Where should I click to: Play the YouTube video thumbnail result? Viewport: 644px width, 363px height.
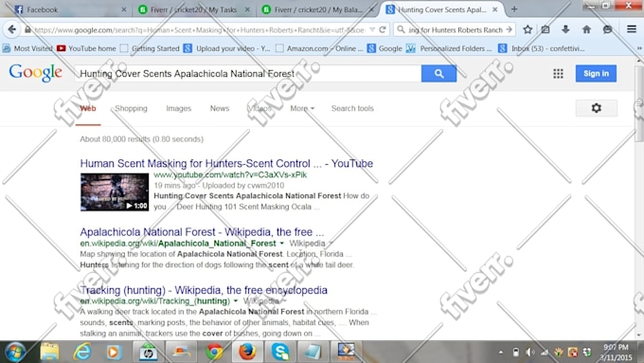pos(115,192)
